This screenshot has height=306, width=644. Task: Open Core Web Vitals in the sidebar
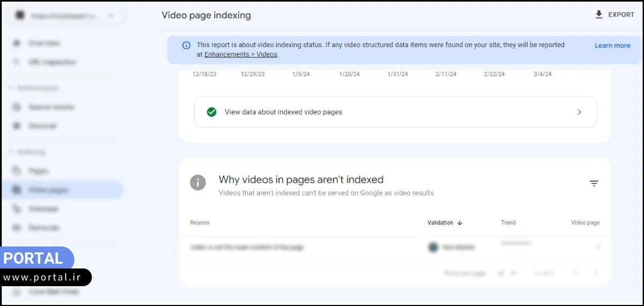[x=53, y=292]
